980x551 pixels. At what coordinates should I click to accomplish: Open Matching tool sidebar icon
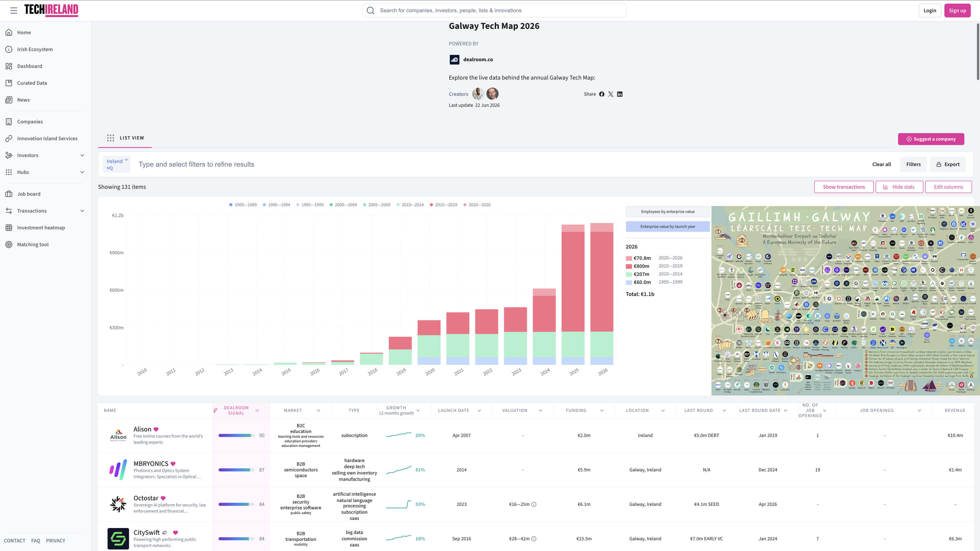point(9,245)
